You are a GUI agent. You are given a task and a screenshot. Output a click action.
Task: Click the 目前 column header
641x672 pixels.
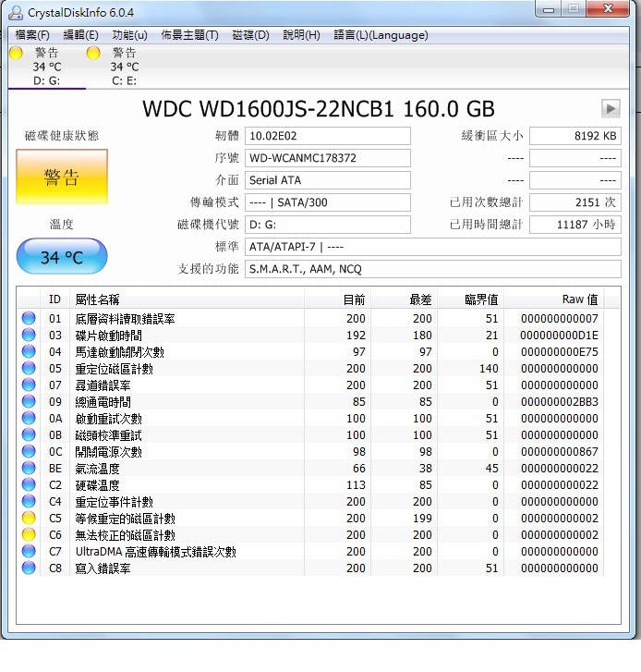(337, 299)
